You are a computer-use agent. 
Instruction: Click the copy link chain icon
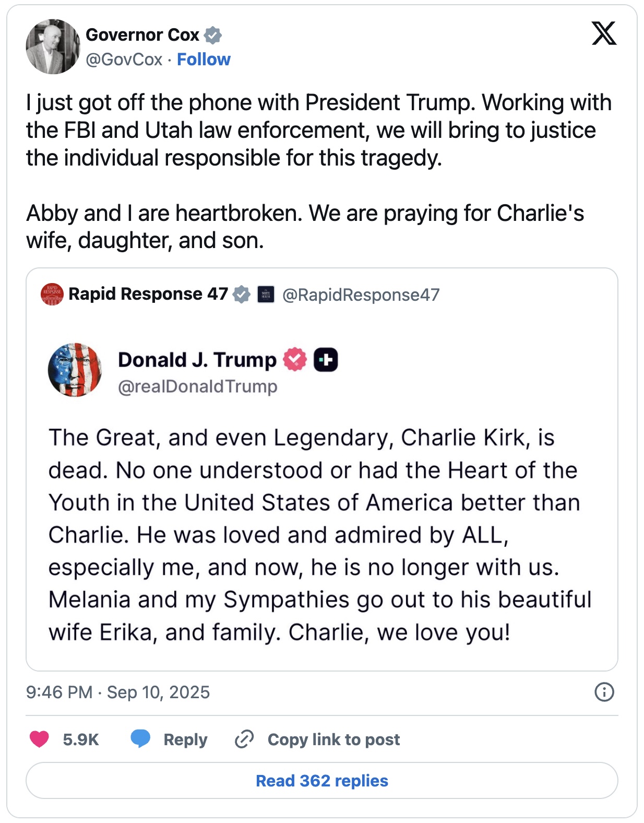click(x=244, y=739)
